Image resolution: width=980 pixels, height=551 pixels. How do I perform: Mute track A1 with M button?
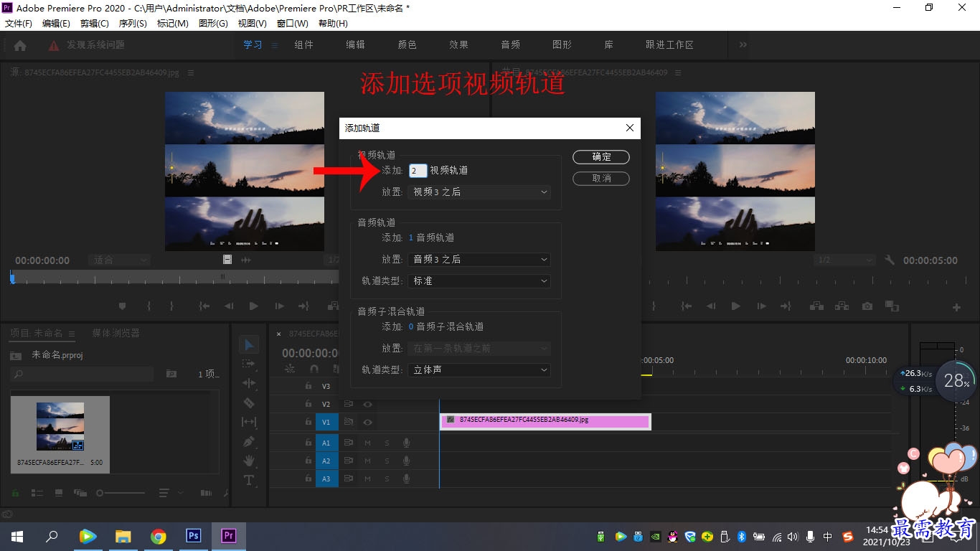367,443
